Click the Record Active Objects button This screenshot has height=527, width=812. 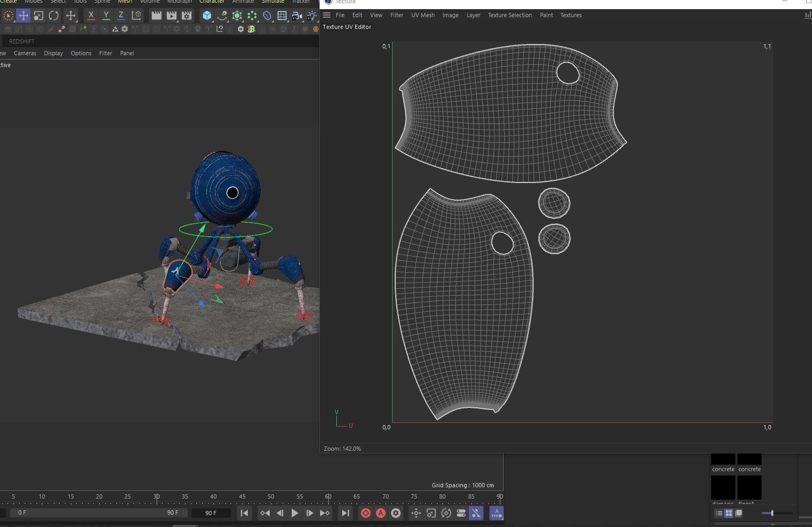366,513
